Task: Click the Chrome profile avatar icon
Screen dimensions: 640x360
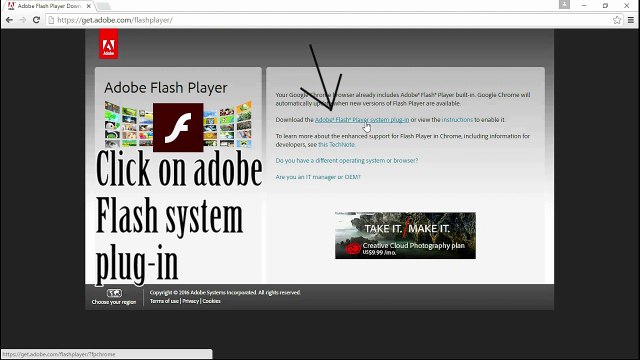Action: (564, 4)
